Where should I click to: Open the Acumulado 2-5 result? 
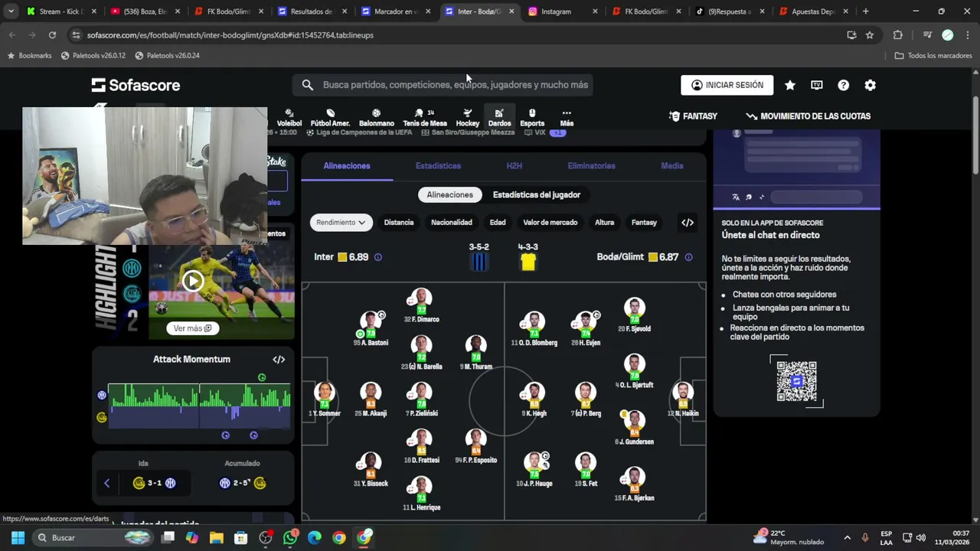tap(242, 483)
